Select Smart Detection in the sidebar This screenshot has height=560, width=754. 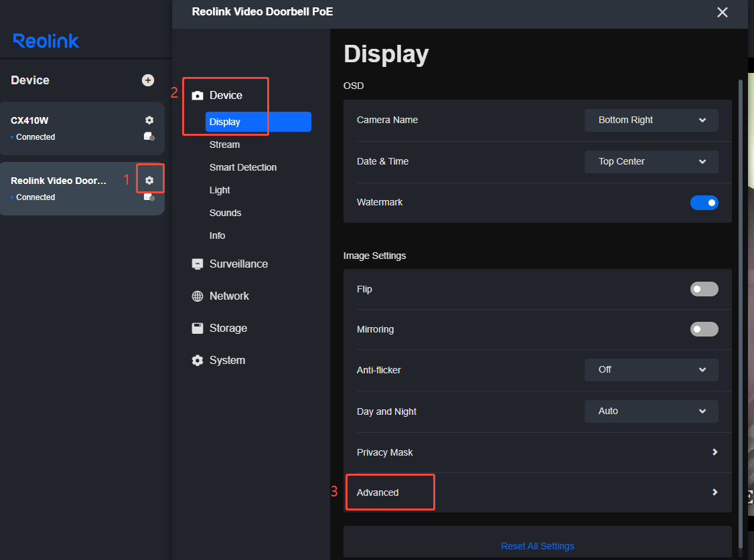click(x=242, y=167)
